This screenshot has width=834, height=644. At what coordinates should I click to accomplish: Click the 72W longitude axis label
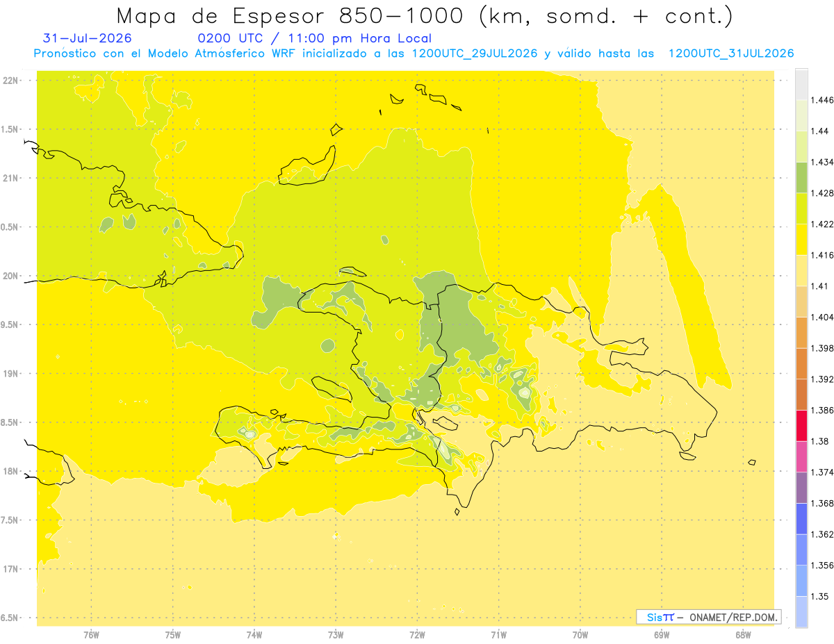tap(417, 635)
